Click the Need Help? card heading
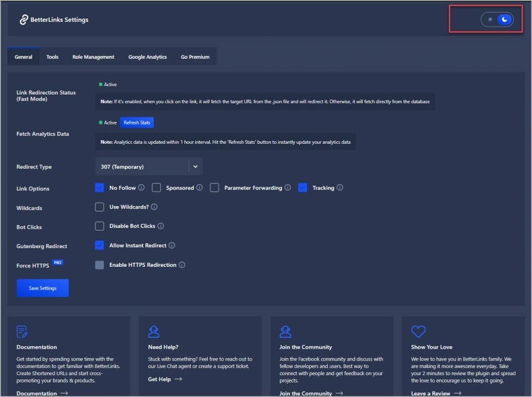 [x=163, y=347]
